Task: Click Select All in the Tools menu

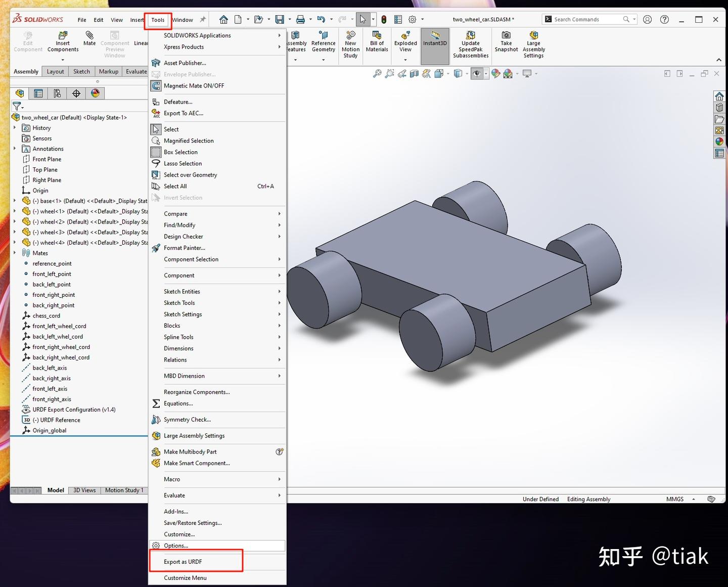Action: coord(175,186)
